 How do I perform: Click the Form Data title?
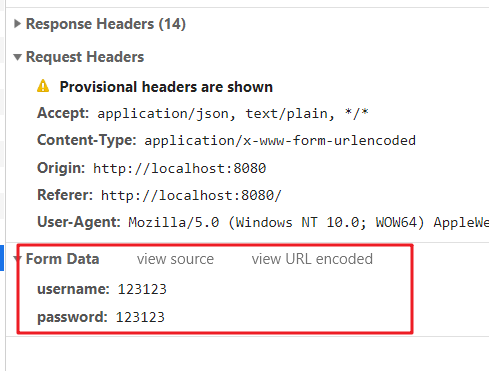tap(63, 259)
